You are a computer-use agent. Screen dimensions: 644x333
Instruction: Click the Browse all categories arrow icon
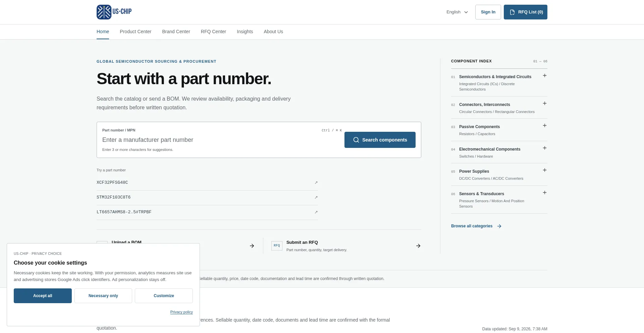point(499,226)
